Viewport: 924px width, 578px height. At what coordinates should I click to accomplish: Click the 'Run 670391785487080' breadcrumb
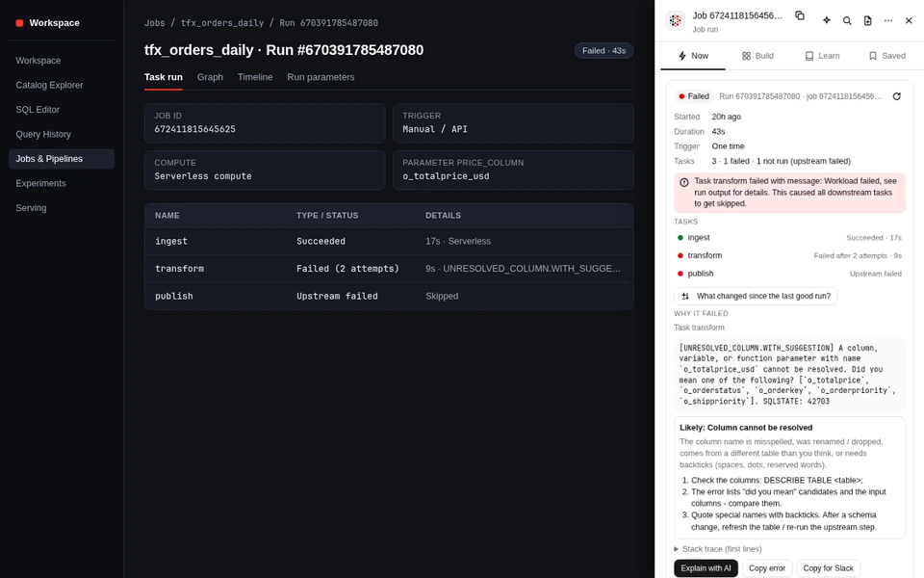click(328, 23)
